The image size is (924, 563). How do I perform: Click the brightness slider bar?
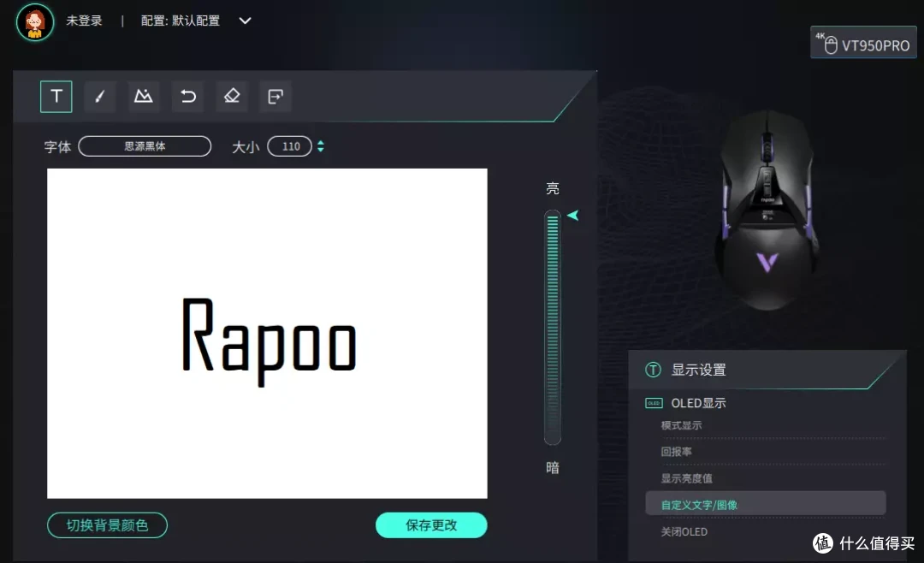(552, 327)
